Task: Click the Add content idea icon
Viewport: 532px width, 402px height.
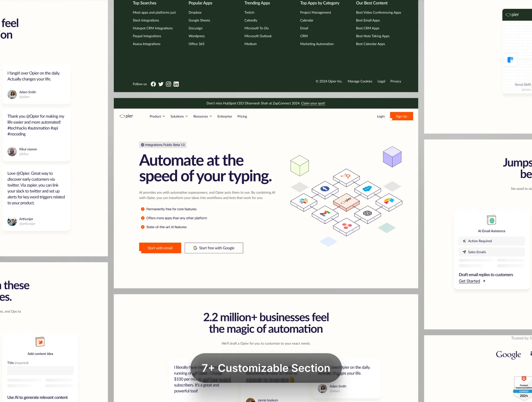Action: [40, 342]
